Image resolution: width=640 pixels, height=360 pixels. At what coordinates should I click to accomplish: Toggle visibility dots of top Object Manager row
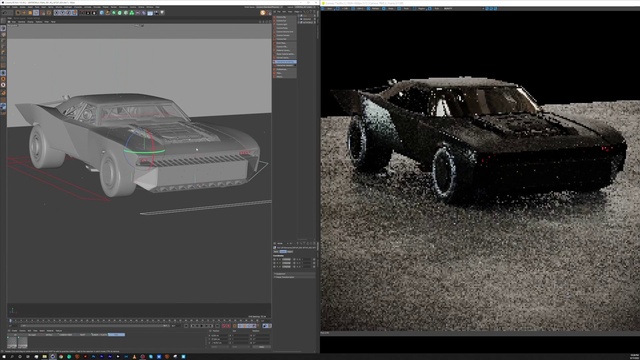(x=315, y=16)
